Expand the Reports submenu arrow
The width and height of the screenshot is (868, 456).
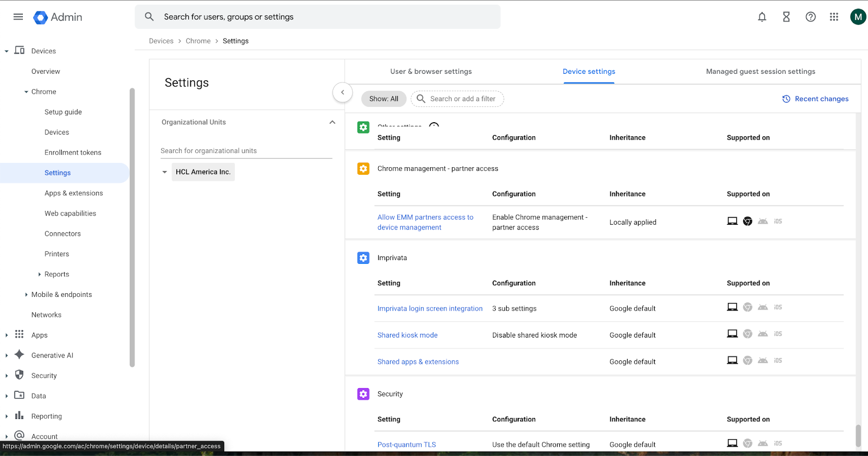[40, 275]
